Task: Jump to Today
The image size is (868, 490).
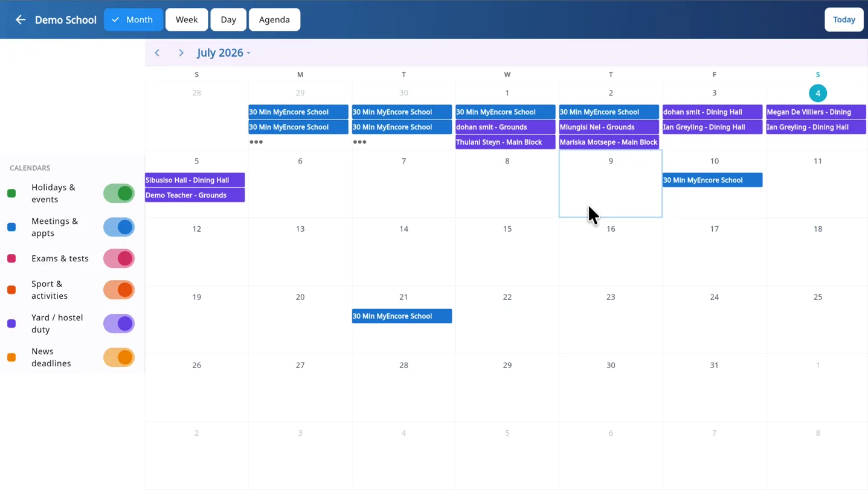Action: (844, 20)
